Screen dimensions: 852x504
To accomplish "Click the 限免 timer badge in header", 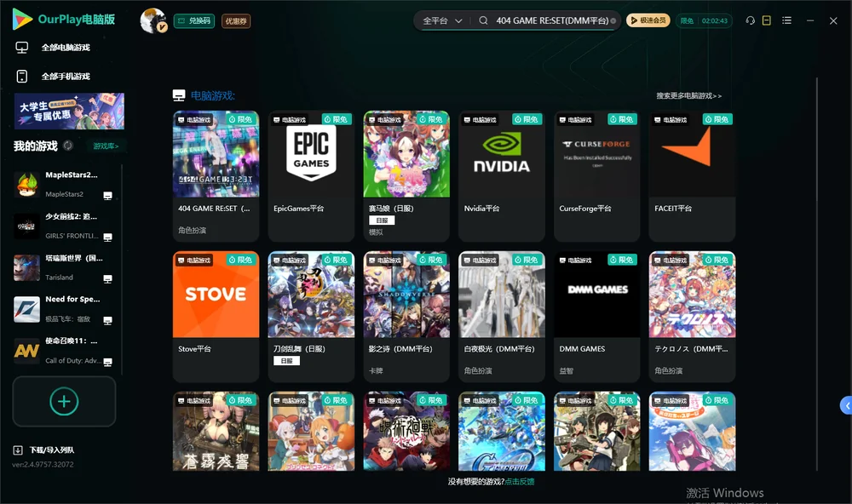I will (x=704, y=20).
